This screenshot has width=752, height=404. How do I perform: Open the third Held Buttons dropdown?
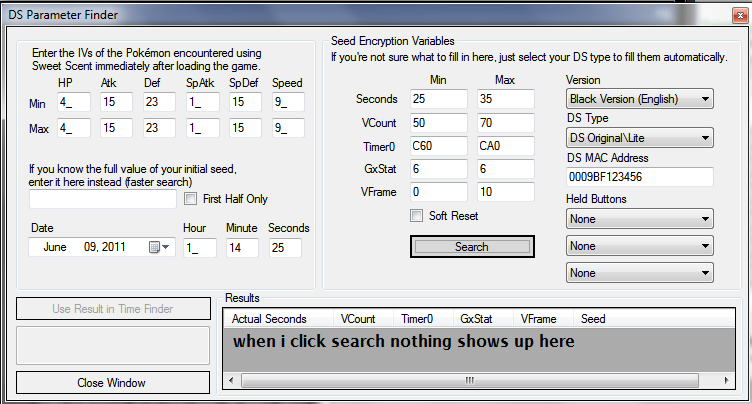pos(640,272)
